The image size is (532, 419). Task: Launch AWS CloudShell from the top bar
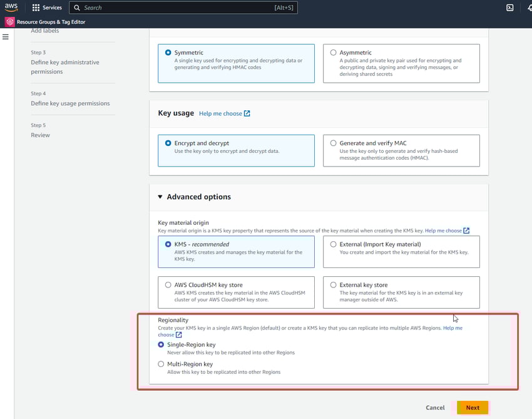508,8
